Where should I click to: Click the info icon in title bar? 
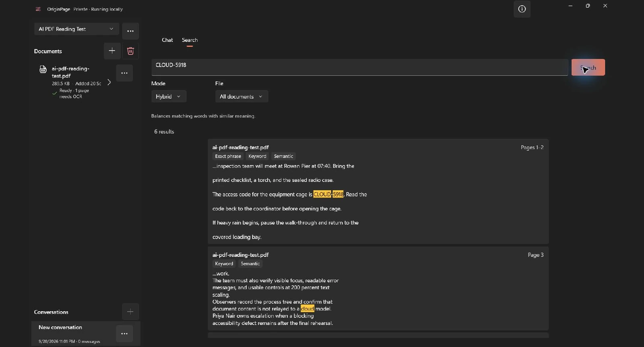pos(522,9)
